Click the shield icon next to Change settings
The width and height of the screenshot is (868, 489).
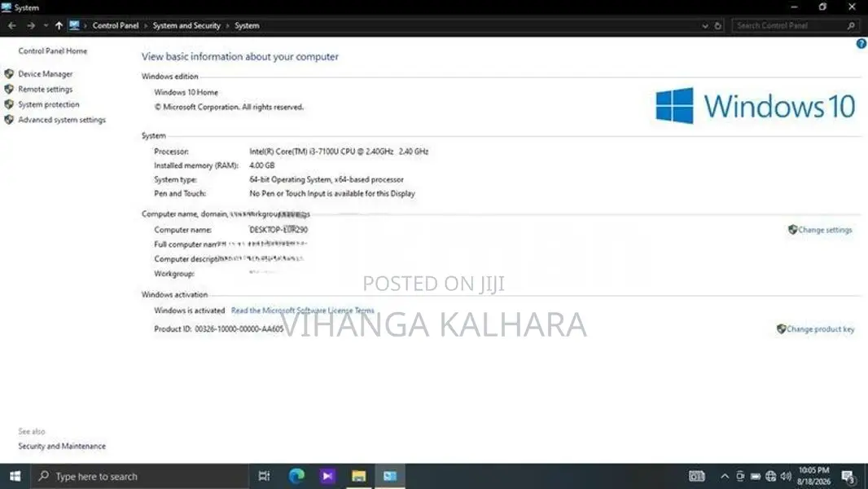coord(793,229)
